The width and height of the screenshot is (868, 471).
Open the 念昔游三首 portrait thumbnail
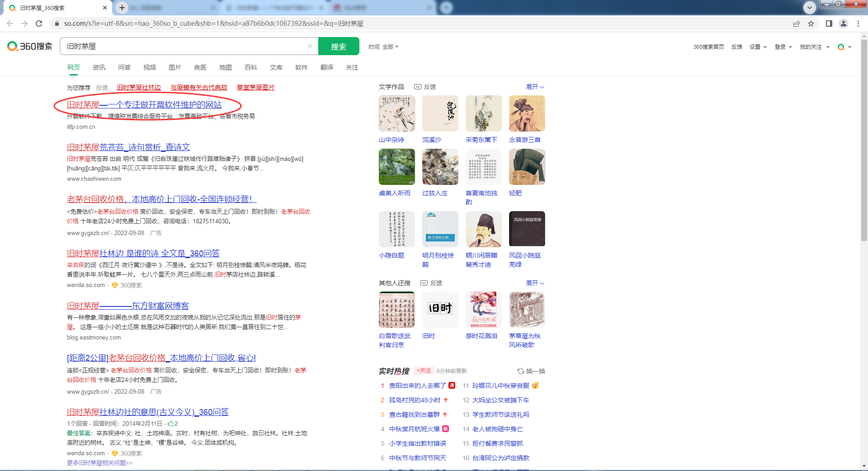pyautogui.click(x=527, y=113)
